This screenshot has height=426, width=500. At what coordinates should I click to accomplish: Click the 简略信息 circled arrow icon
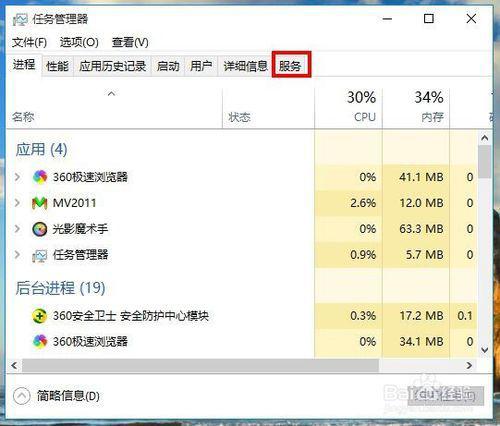click(x=22, y=396)
